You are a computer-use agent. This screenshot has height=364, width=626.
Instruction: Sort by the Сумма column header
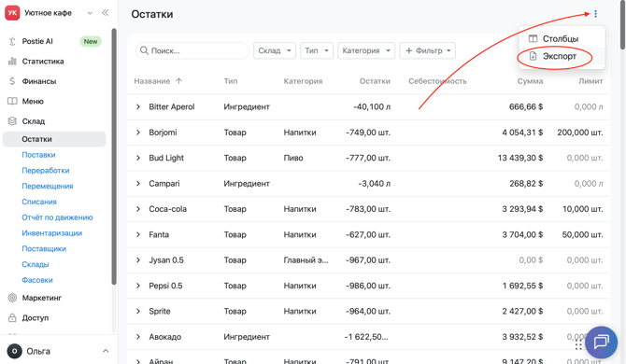coord(530,81)
